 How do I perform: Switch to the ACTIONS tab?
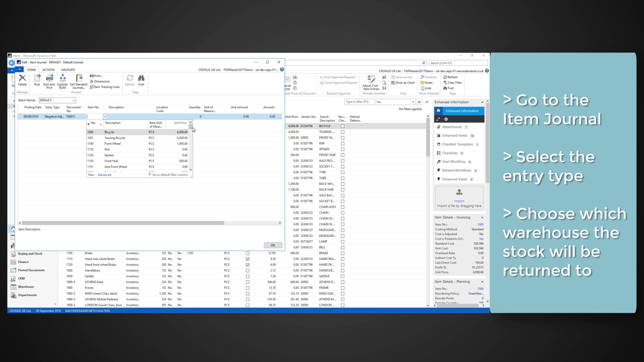[48, 69]
